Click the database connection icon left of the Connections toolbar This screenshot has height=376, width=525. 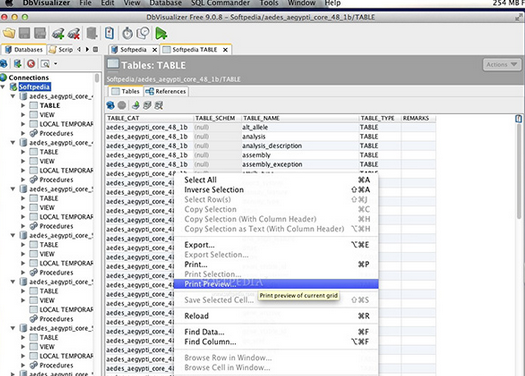[x=3, y=63]
